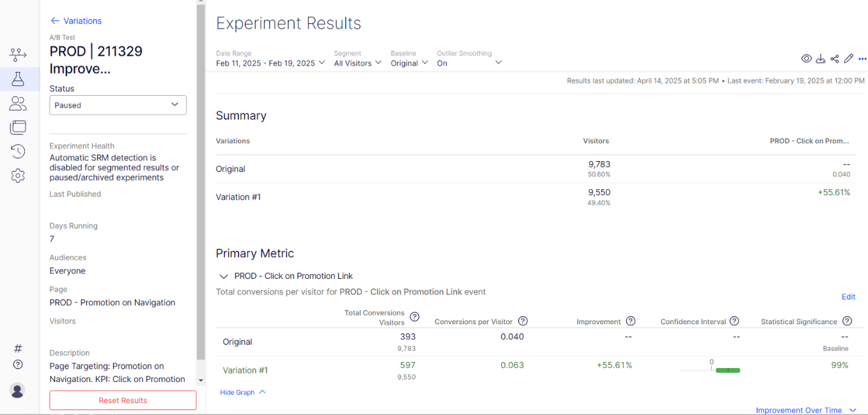Download the experiment results
Screen dimensions: 868x415
coord(820,59)
